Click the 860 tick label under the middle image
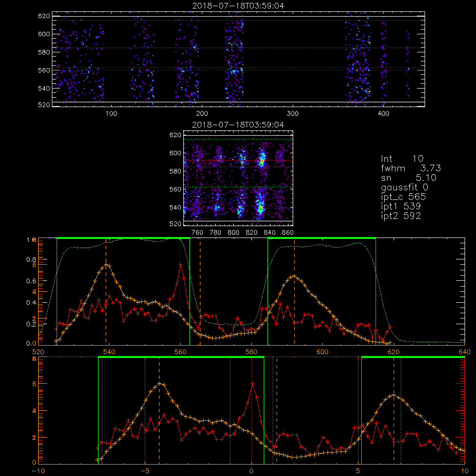This screenshot has width=476, height=476. tap(288, 233)
